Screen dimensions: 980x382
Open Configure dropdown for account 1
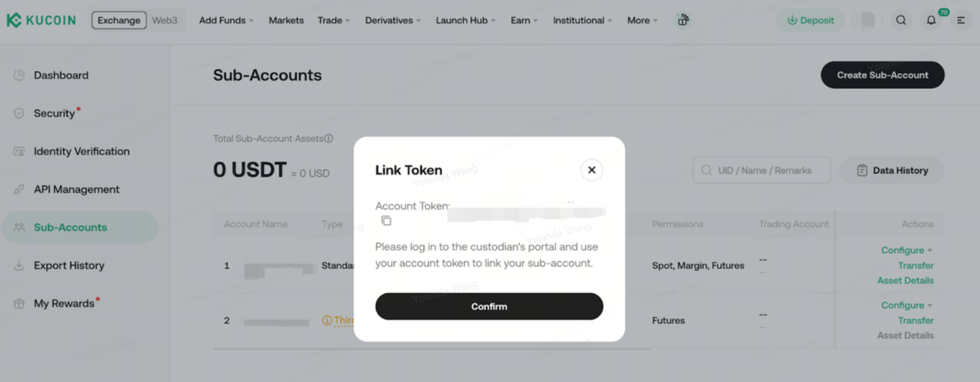pos(906,250)
